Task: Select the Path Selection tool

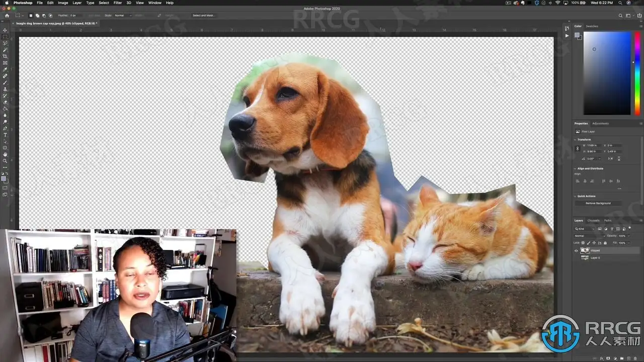Action: point(5,141)
